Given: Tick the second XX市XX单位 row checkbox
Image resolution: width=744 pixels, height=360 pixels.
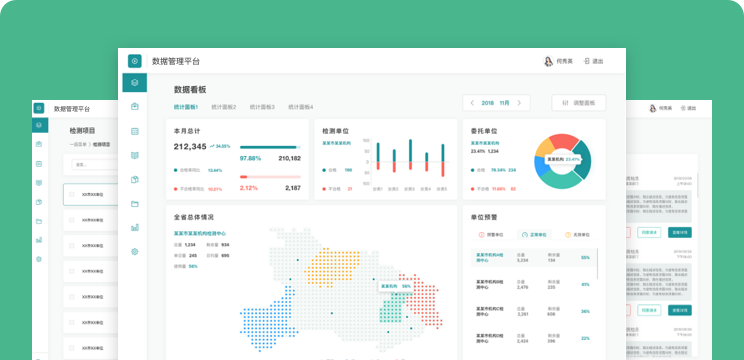Looking at the screenshot, I should click(72, 220).
